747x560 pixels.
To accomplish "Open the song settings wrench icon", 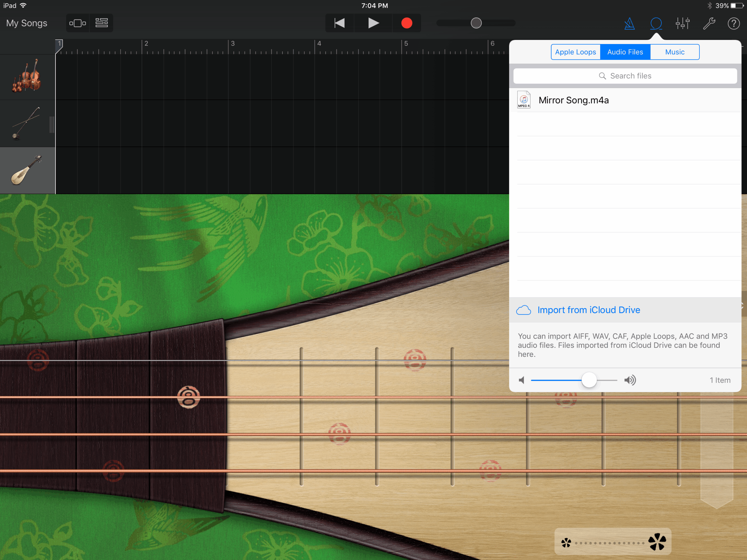I will point(709,23).
